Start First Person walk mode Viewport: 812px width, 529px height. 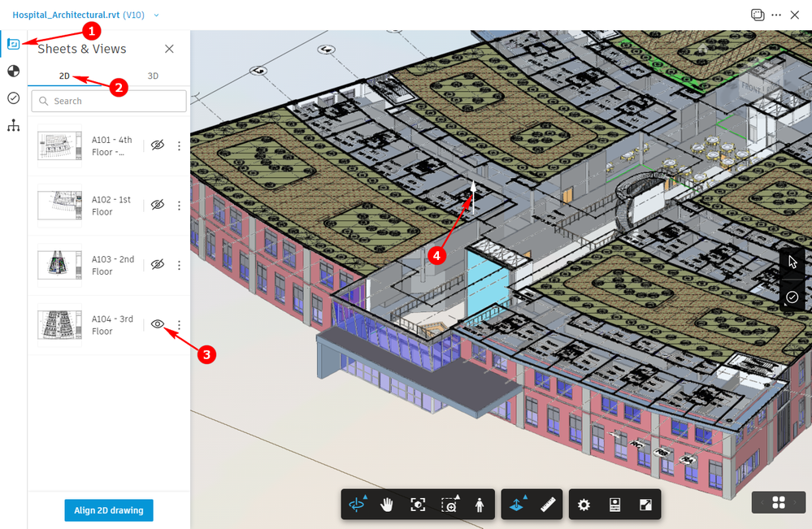click(x=480, y=505)
